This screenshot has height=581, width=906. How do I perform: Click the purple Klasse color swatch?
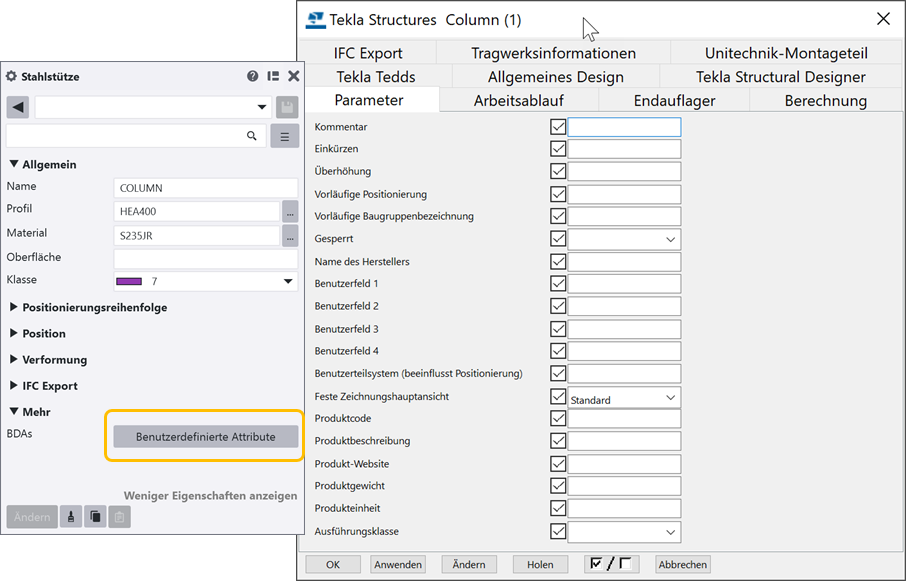(x=130, y=282)
